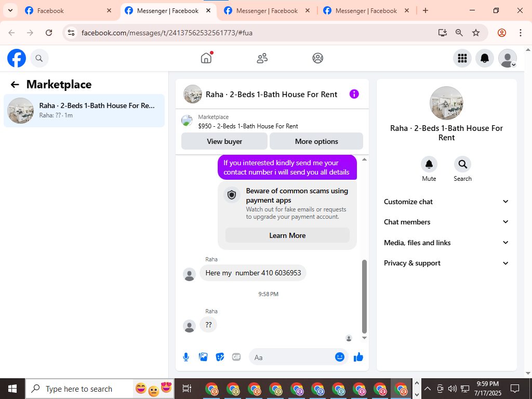Screen dimensions: 532x399
Task: Switch to the third Messenger tab
Action: point(267,11)
